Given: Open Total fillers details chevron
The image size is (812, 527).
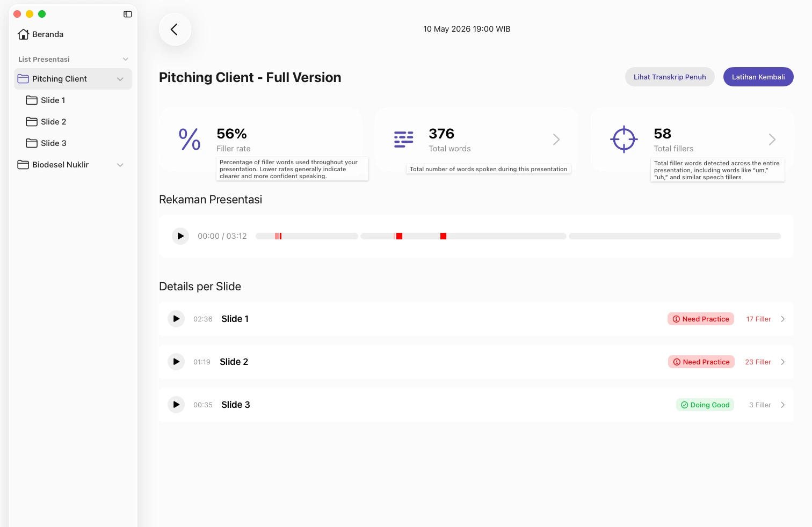Looking at the screenshot, I should tap(772, 140).
